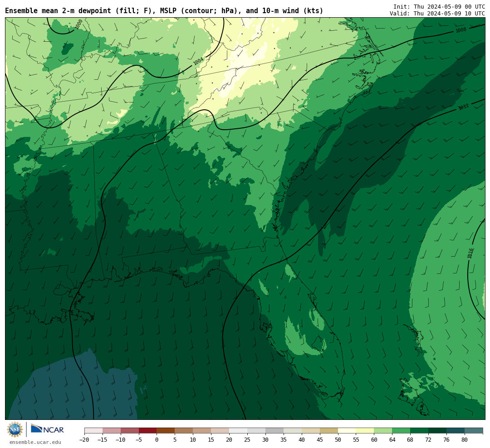This screenshot has height=448, width=490.
Task: Pick the dark teal 76 to 80 swatch
Action: pos(456,431)
